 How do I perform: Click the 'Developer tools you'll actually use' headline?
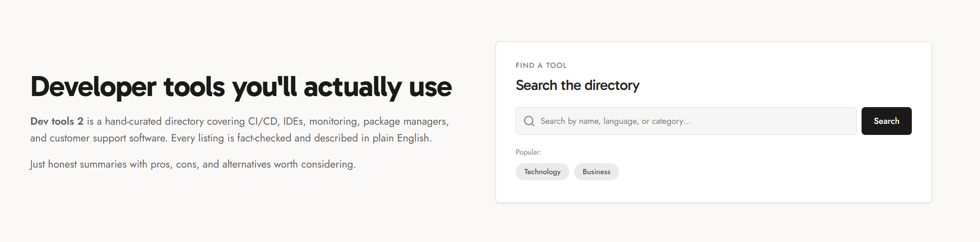(241, 87)
